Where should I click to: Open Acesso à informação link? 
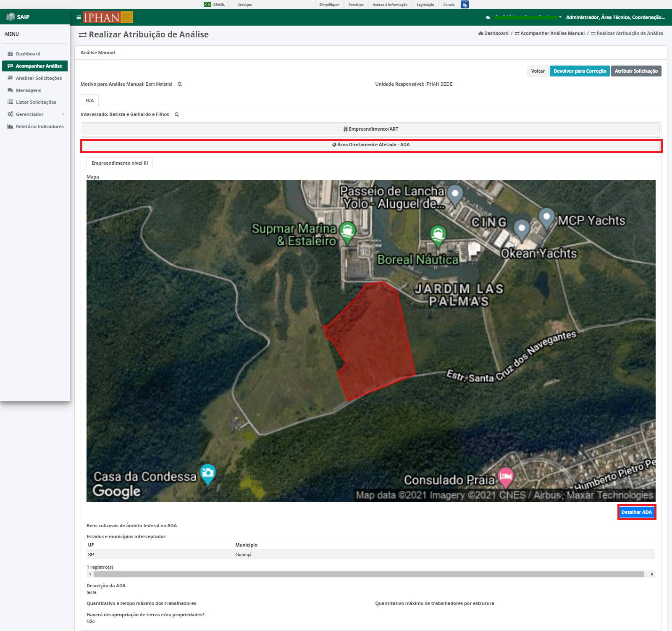pyautogui.click(x=390, y=5)
